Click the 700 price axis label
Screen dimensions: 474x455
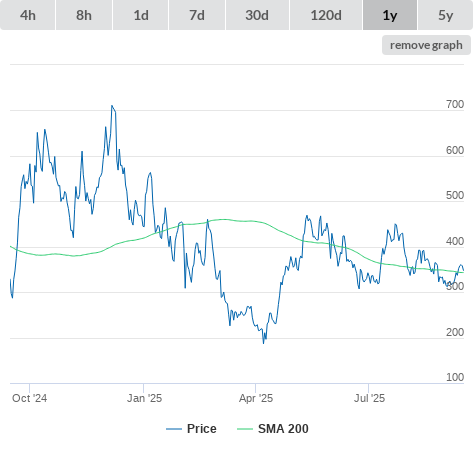(x=455, y=104)
